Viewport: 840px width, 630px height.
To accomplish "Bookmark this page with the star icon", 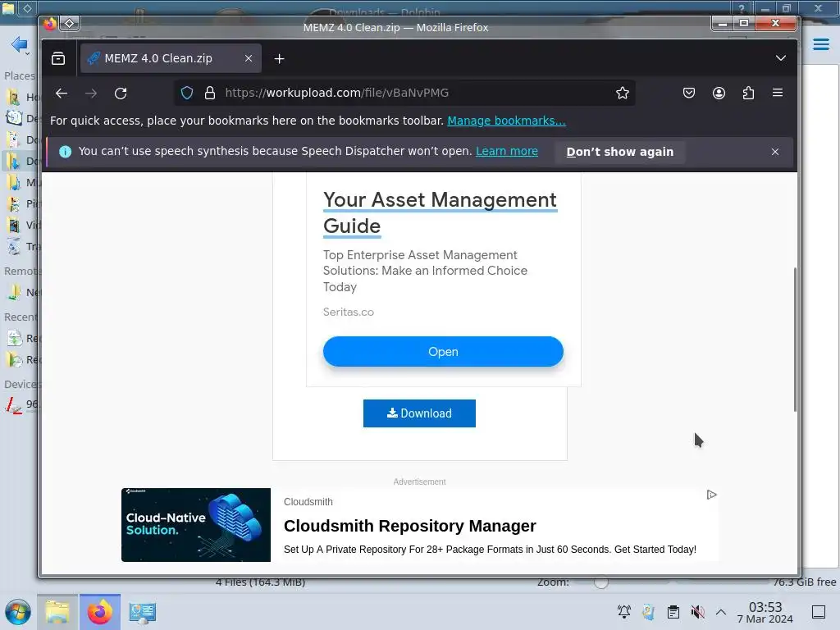I will click(623, 94).
